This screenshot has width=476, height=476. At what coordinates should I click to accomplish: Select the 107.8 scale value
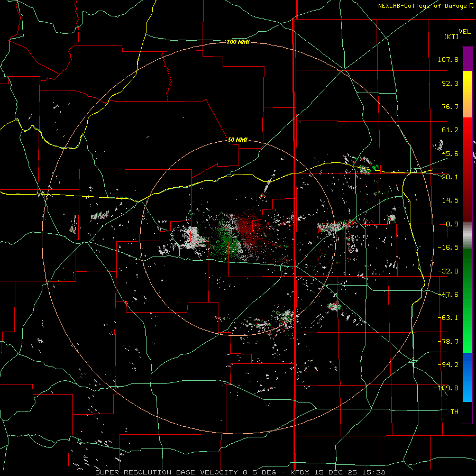pyautogui.click(x=448, y=59)
